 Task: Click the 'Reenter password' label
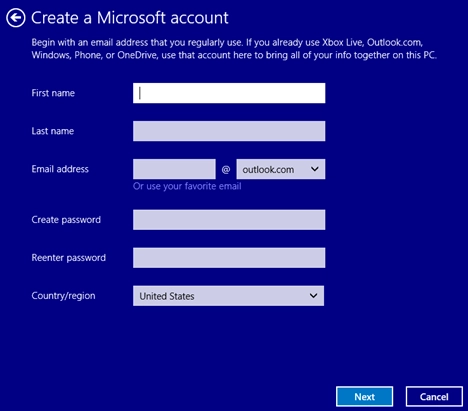coord(69,258)
